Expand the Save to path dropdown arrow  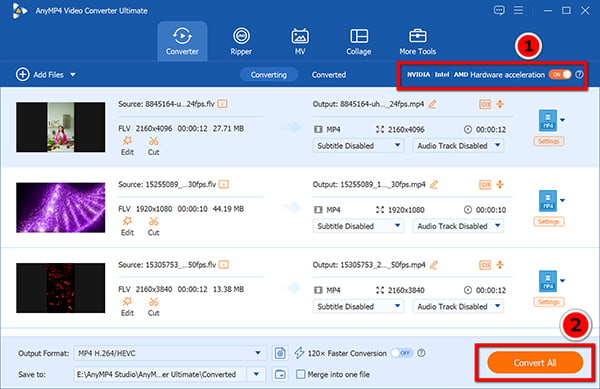coord(256,374)
